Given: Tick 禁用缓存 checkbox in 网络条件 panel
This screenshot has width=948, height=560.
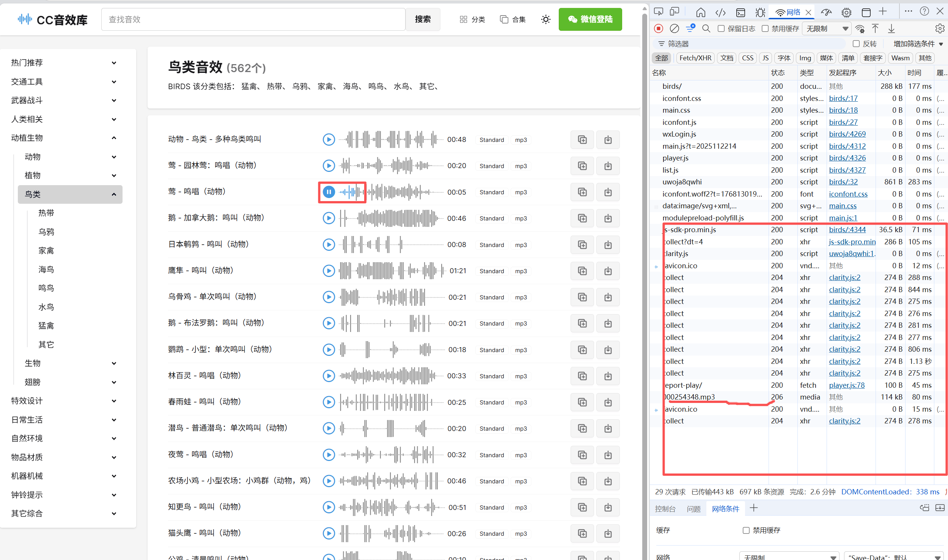Looking at the screenshot, I should [x=746, y=530].
